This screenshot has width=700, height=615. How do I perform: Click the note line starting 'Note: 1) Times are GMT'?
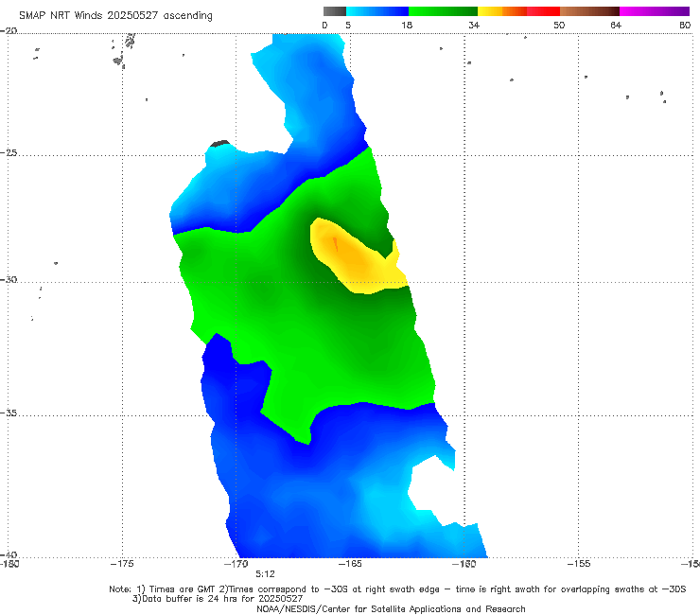397,589
